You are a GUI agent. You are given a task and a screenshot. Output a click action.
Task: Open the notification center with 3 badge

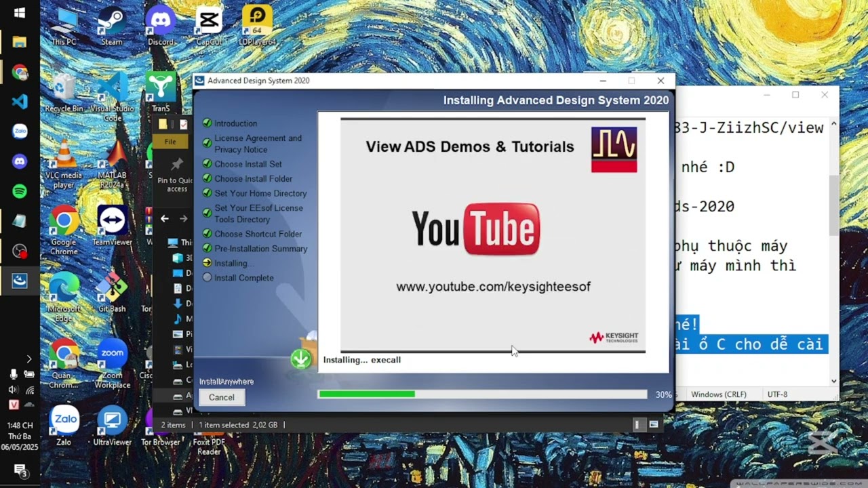pyautogui.click(x=20, y=470)
